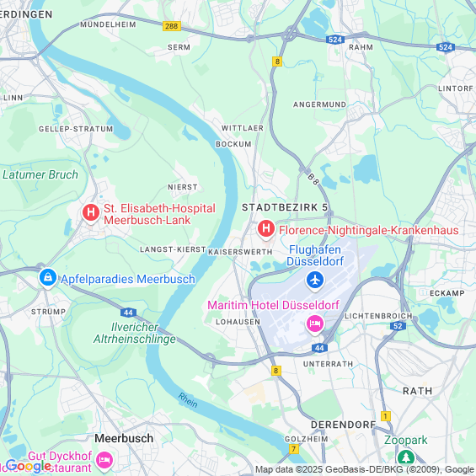The height and width of the screenshot is (476, 476).
Task: Click the Kaiserswerth district label
Action: tap(240, 252)
